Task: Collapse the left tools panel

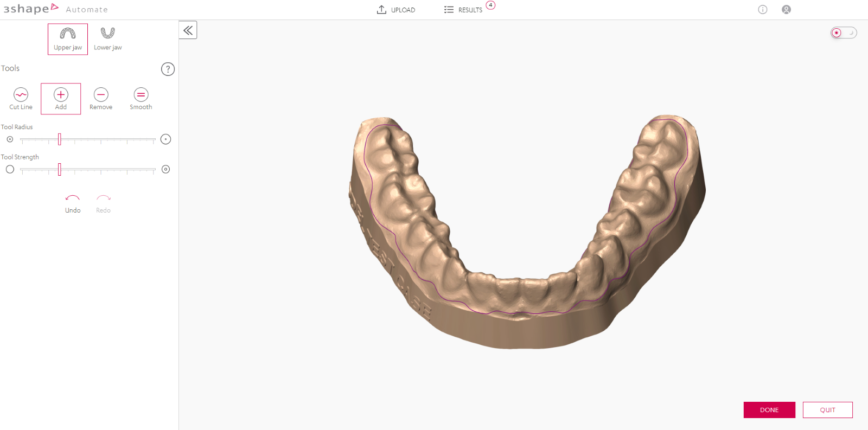Action: (x=188, y=30)
